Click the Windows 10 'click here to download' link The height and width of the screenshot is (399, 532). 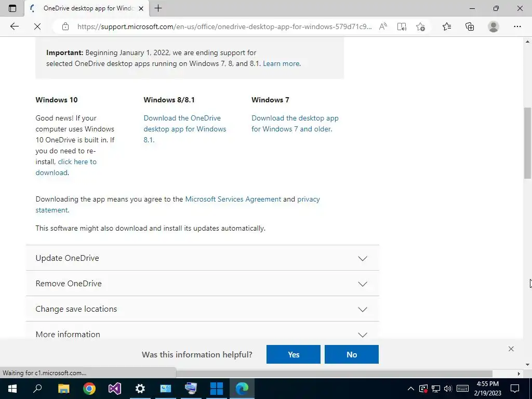point(66,167)
